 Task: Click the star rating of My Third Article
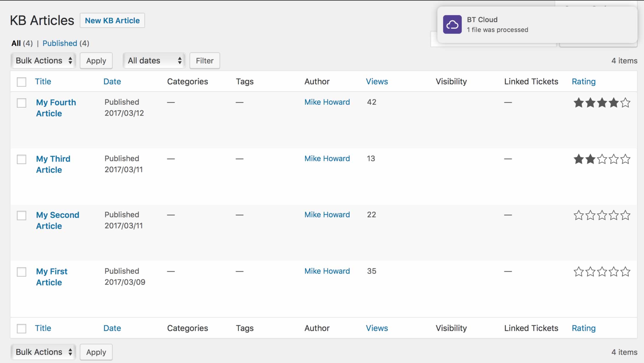click(601, 159)
